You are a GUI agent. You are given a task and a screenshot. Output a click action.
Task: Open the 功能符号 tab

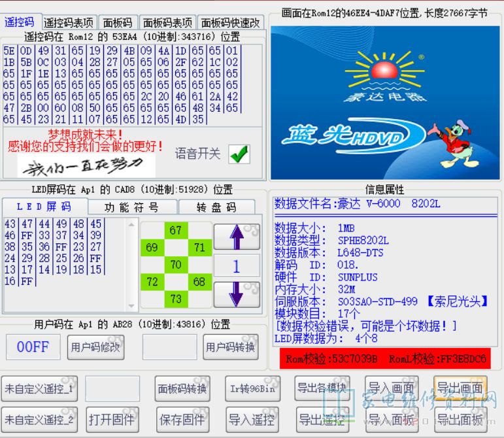(x=132, y=207)
